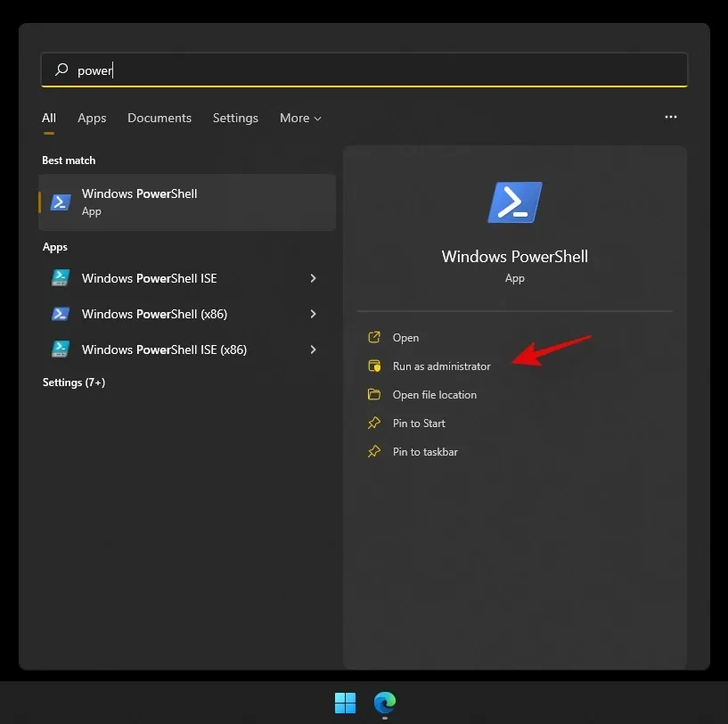
Task: Switch to the Apps tab
Action: click(92, 118)
